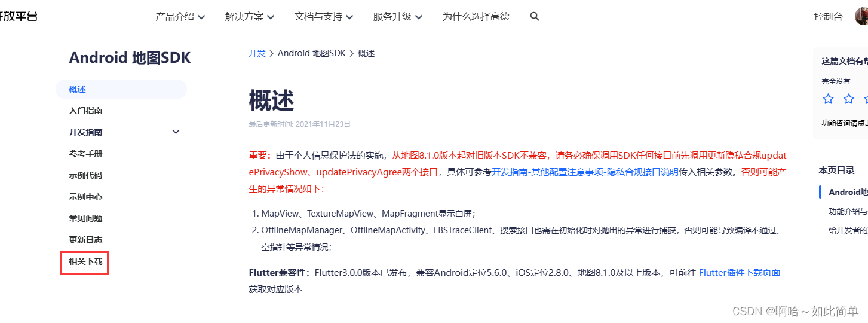Open the 解决方案 dropdown menu
The width and height of the screenshot is (868, 323).
coord(250,17)
